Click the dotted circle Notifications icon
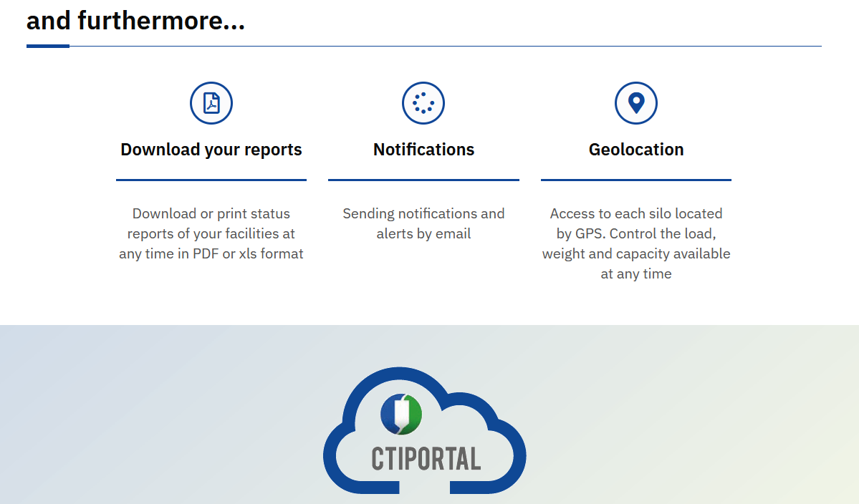The height and width of the screenshot is (504, 859). coord(423,103)
